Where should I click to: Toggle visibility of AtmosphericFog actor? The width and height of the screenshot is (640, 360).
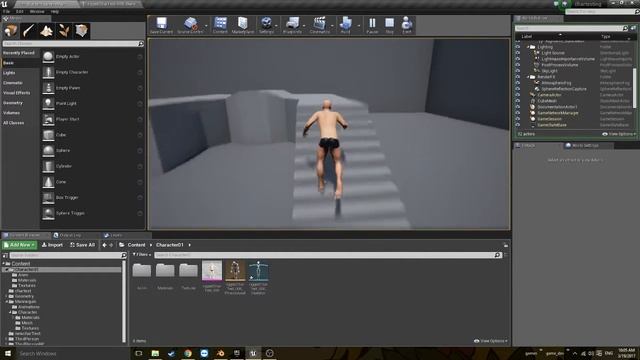click(518, 83)
